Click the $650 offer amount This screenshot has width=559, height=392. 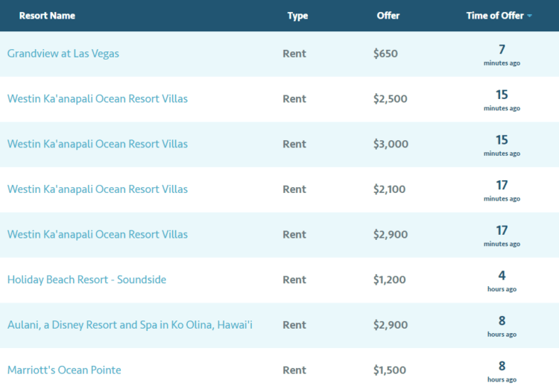(386, 54)
